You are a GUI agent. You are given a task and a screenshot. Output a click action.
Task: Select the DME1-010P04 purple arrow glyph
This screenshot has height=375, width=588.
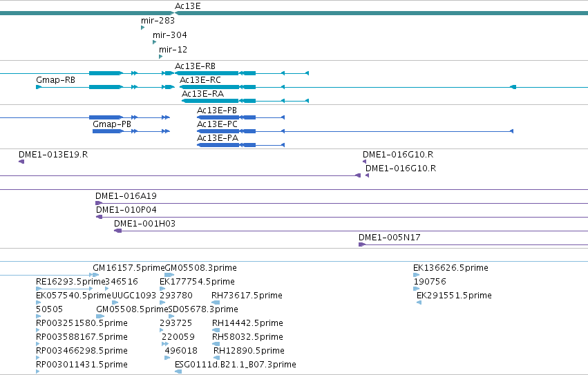click(99, 217)
